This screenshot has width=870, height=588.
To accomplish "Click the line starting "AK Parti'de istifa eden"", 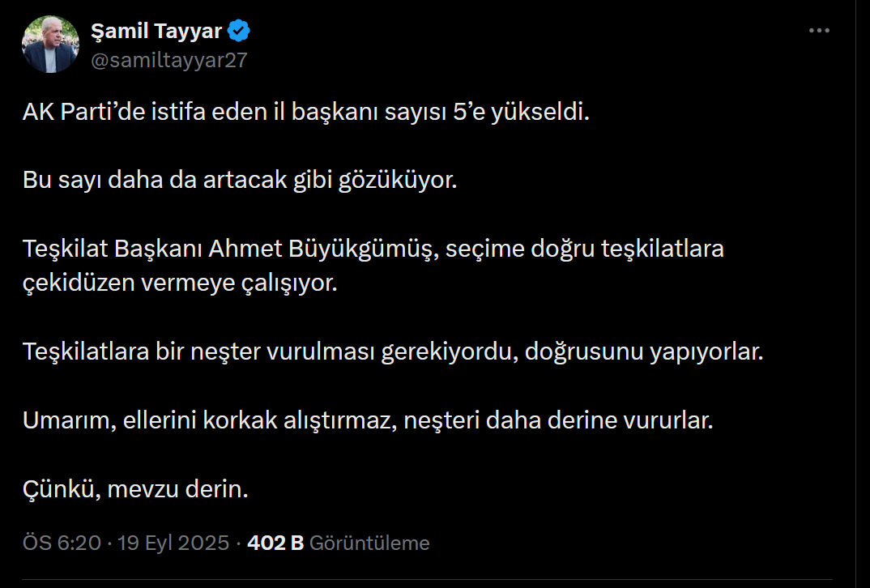I will [x=306, y=112].
